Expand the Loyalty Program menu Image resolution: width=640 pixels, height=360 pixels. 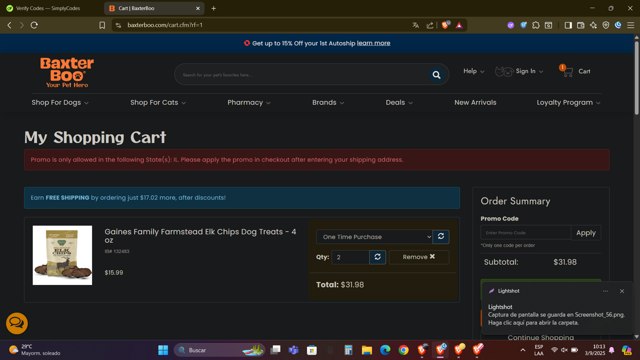(568, 102)
